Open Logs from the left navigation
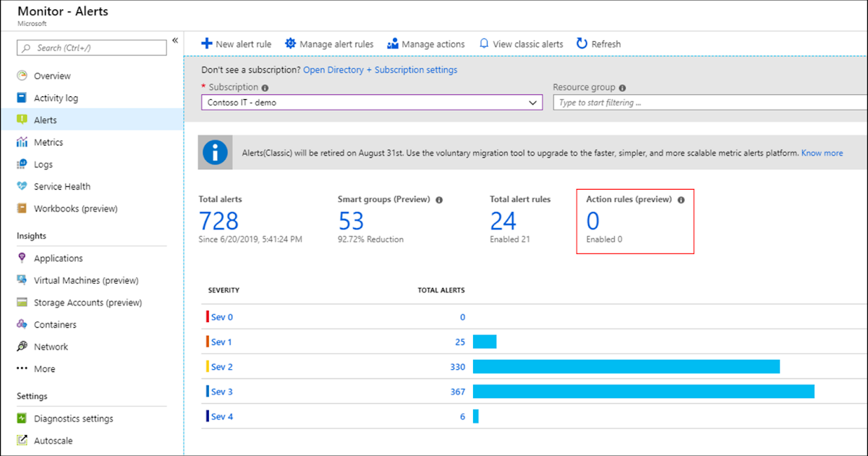The height and width of the screenshot is (456, 868). (x=43, y=164)
